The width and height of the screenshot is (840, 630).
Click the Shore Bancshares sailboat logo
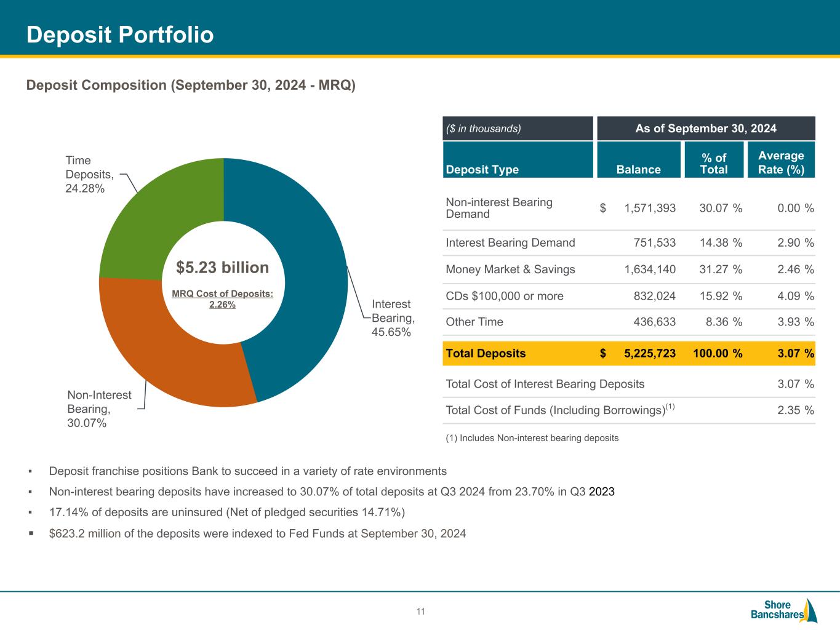[x=784, y=610]
